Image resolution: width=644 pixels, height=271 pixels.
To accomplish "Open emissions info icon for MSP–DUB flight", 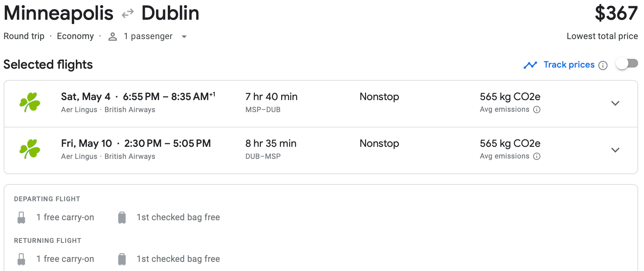I will [537, 110].
